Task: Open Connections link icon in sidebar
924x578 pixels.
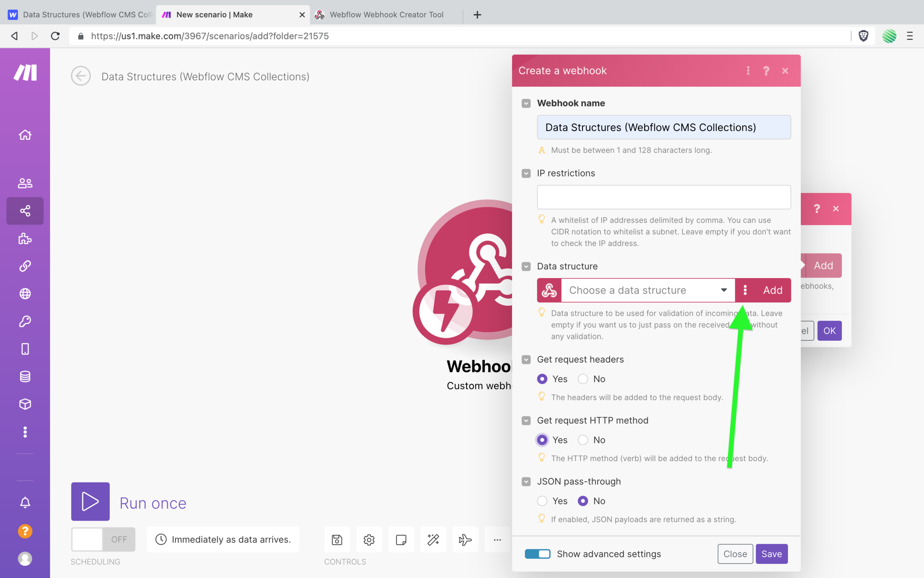Action: pyautogui.click(x=25, y=266)
